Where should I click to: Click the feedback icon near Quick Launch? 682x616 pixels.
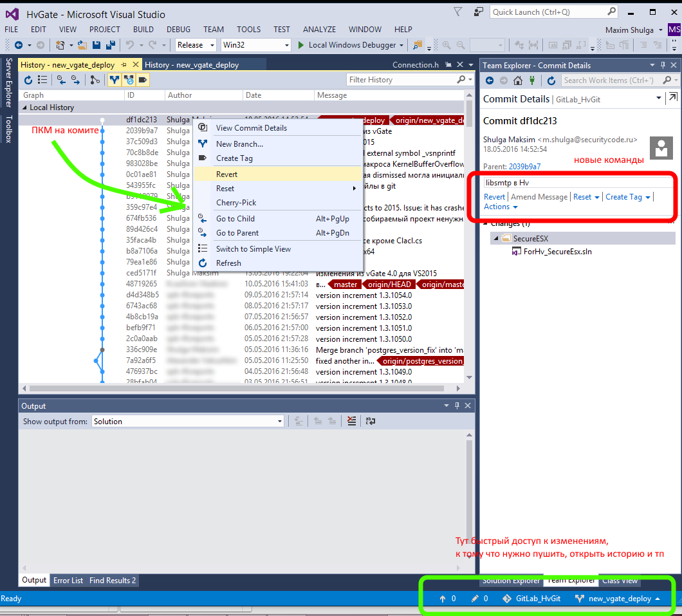479,12
